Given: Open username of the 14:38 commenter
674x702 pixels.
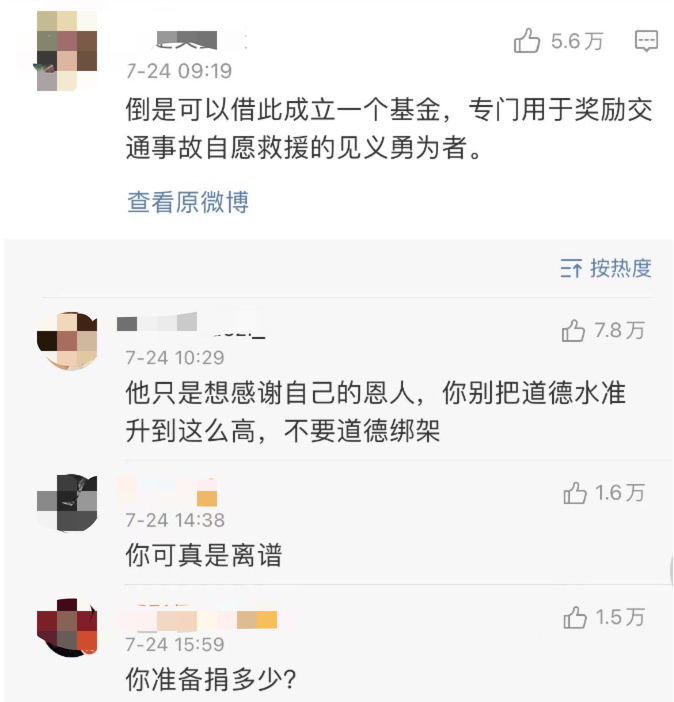Looking at the screenshot, I should [x=170, y=490].
